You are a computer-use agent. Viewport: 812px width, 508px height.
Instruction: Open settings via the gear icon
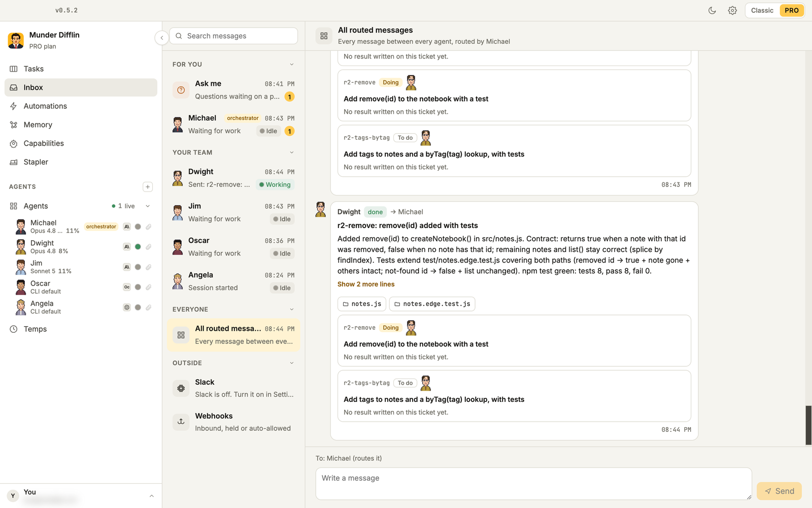coord(732,10)
